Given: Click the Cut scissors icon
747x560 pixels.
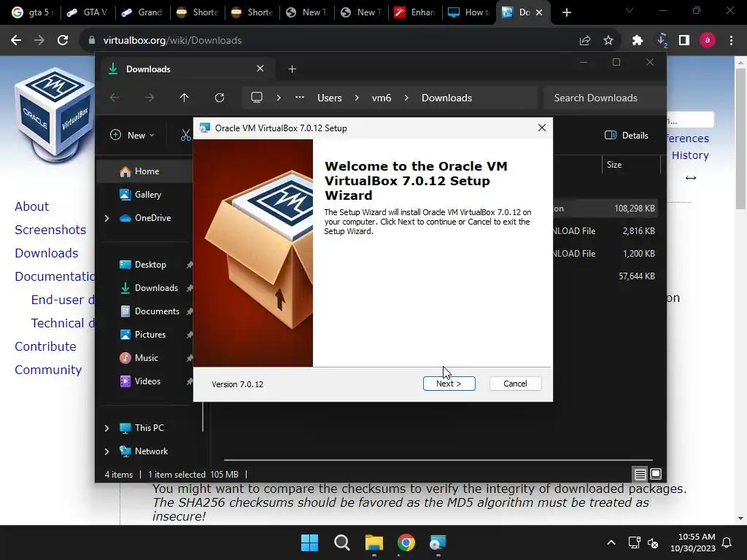Looking at the screenshot, I should point(186,135).
